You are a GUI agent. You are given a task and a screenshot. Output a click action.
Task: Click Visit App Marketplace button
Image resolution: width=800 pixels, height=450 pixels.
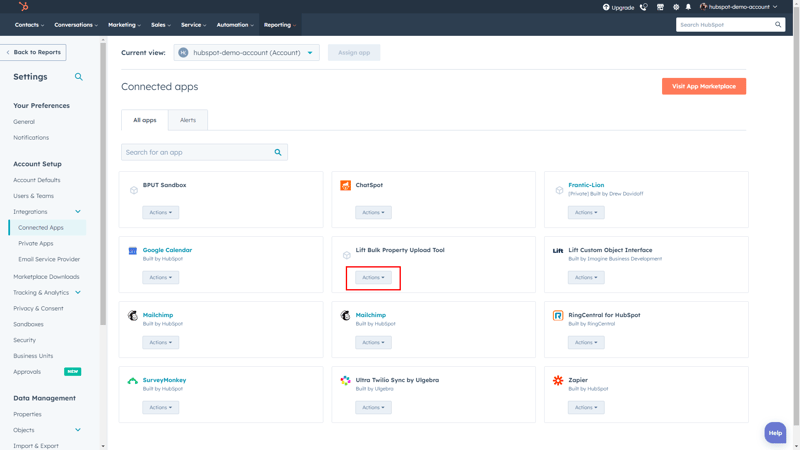[x=704, y=86]
